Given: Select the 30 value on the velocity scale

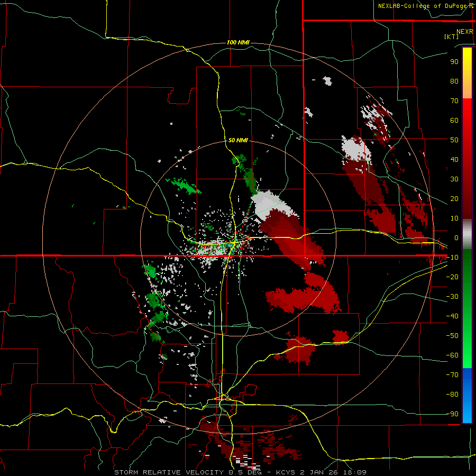Looking at the screenshot, I should 454,179.
